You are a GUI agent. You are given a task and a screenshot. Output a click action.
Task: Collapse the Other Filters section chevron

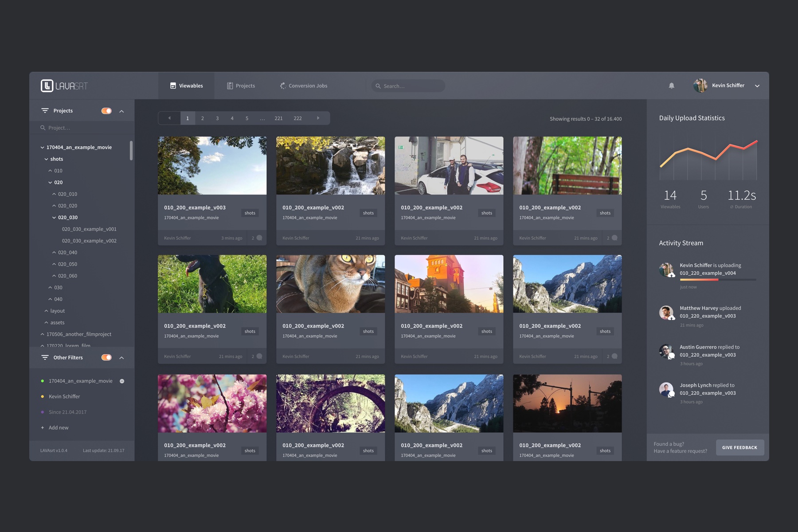pyautogui.click(x=121, y=358)
